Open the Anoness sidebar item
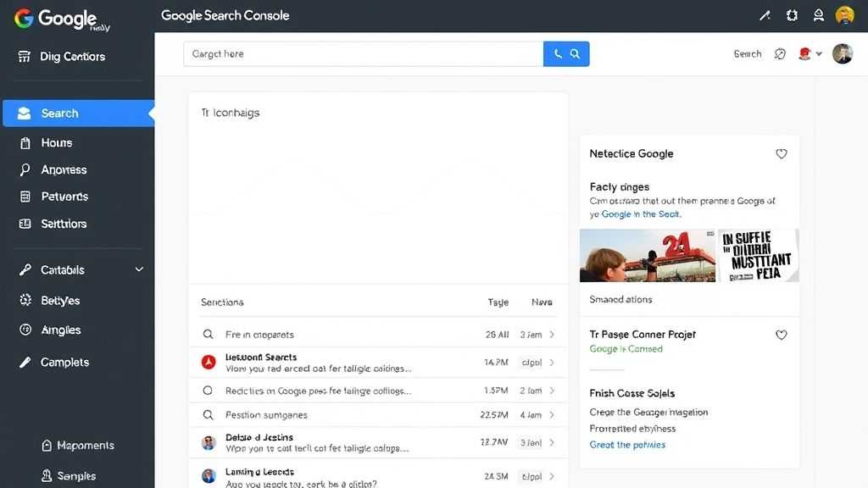This screenshot has height=488, width=868. coord(64,169)
